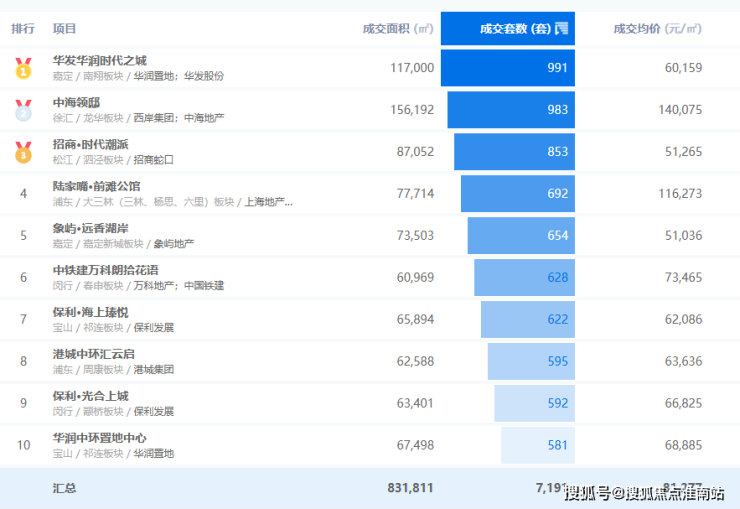The width and height of the screenshot is (740, 509).
Task: Select average price 66,825
Action: (683, 404)
